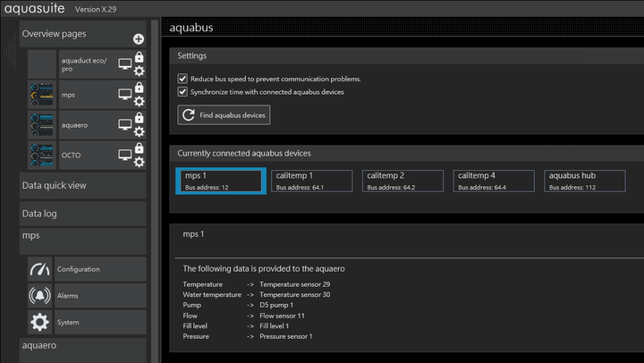Open the OCTO overview page thumbnail
Image resolution: width=644 pixels, height=363 pixels.
point(42,156)
